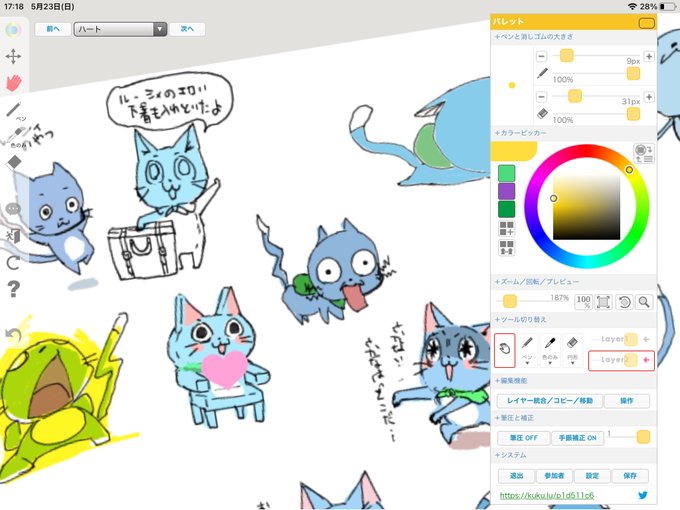Increase eraser size with plus button
The width and height of the screenshot is (680, 510).
(x=649, y=97)
